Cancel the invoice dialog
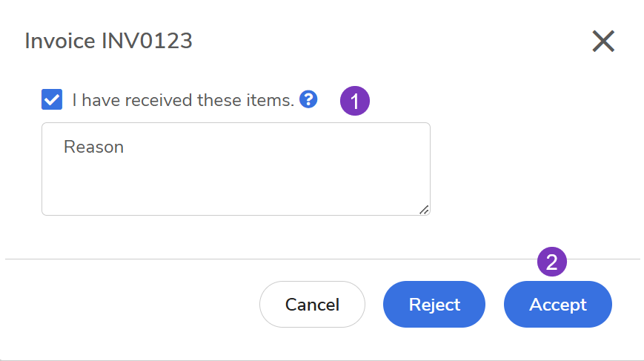This screenshot has height=361, width=644. tap(312, 304)
